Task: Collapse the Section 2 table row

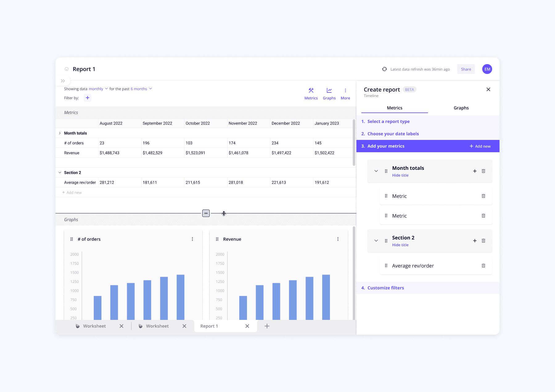Action: (60, 173)
